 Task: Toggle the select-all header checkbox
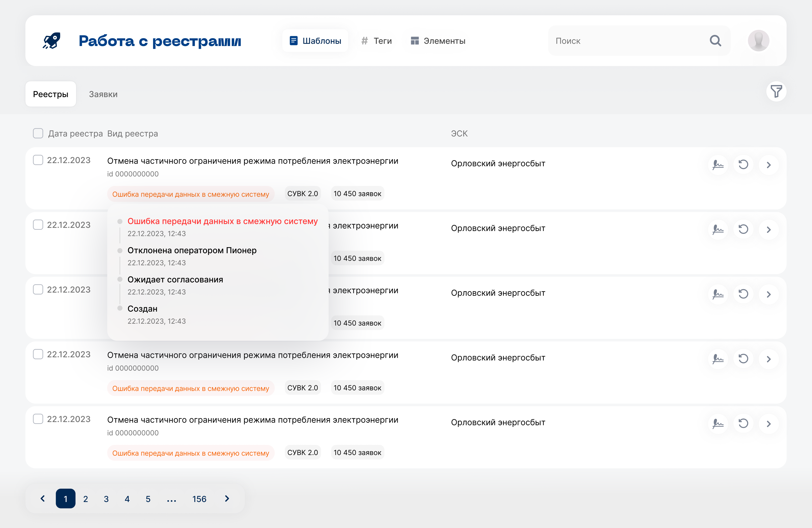pos(38,133)
